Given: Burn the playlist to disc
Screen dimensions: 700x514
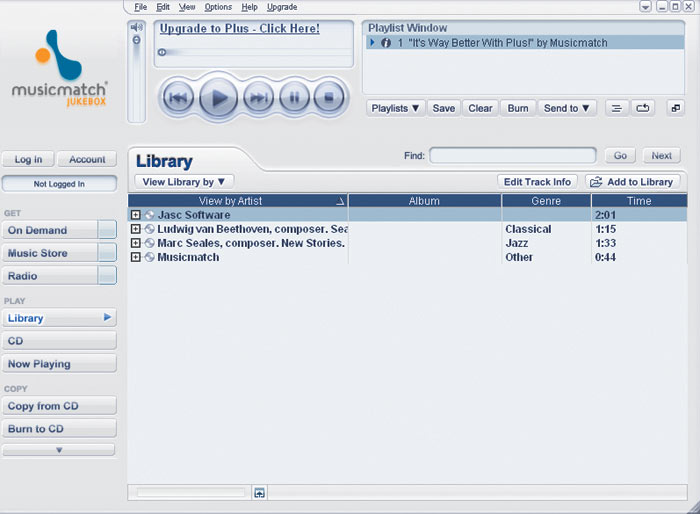Looking at the screenshot, I should (518, 109).
